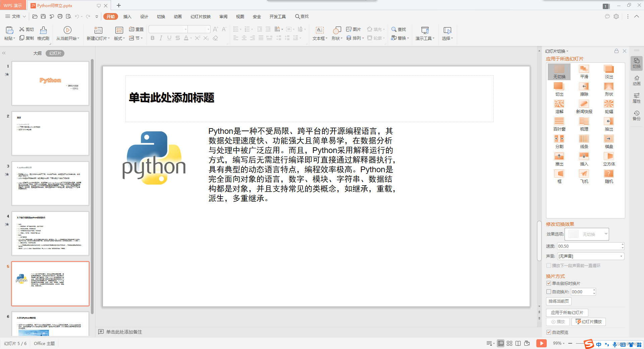Toggle bold text formatting
The height and width of the screenshot is (349, 644).
pos(153,38)
